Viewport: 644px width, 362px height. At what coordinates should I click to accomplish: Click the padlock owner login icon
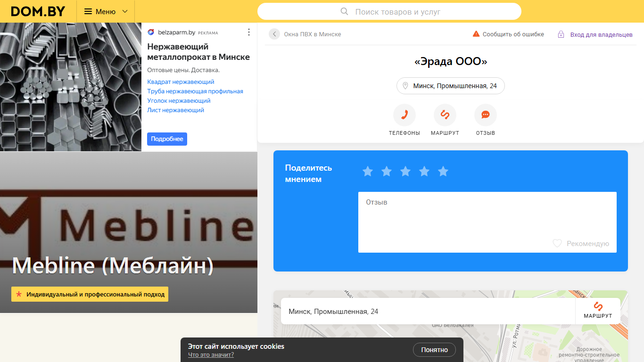click(x=561, y=34)
